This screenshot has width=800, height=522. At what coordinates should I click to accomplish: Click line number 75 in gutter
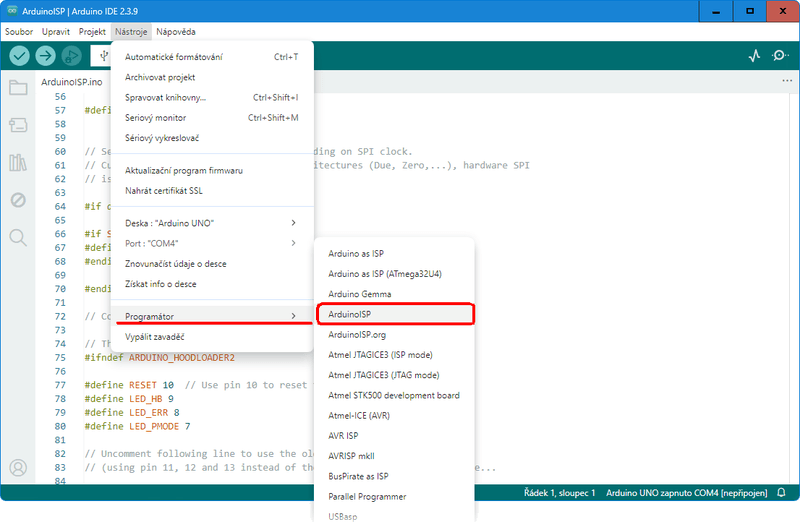pos(60,358)
